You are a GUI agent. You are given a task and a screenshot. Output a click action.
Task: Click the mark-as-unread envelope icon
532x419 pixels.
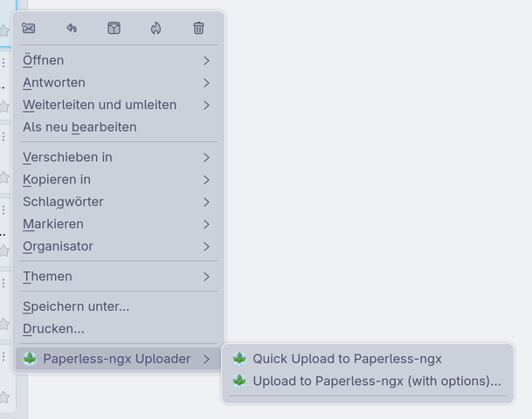[29, 28]
